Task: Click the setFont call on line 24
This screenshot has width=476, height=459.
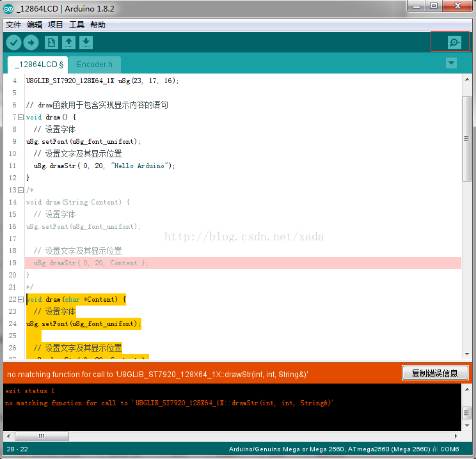Action: click(x=83, y=323)
